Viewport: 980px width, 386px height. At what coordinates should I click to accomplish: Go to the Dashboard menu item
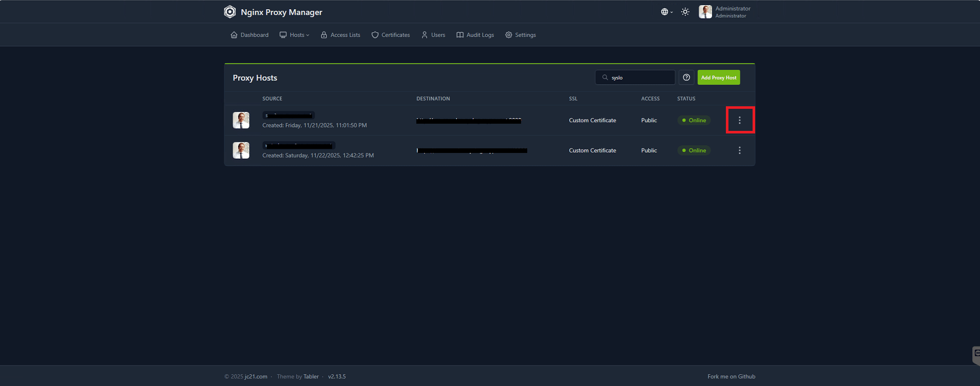tap(249, 35)
